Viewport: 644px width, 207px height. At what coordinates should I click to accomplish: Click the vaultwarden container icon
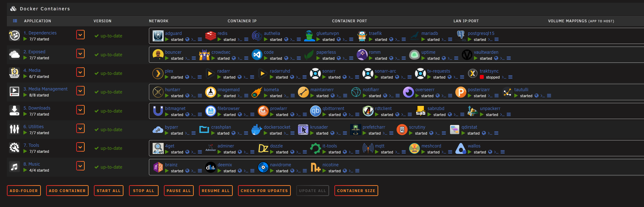(x=467, y=55)
